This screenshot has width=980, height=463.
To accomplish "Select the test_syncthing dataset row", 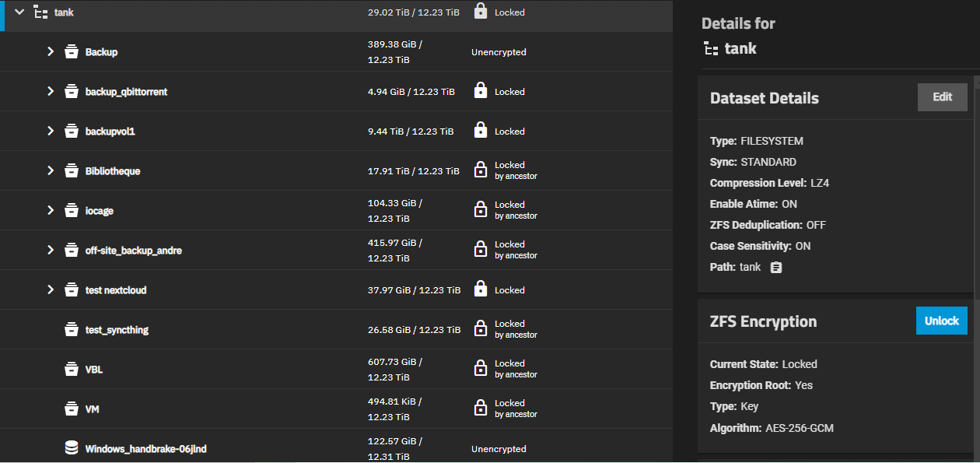I will (336, 330).
